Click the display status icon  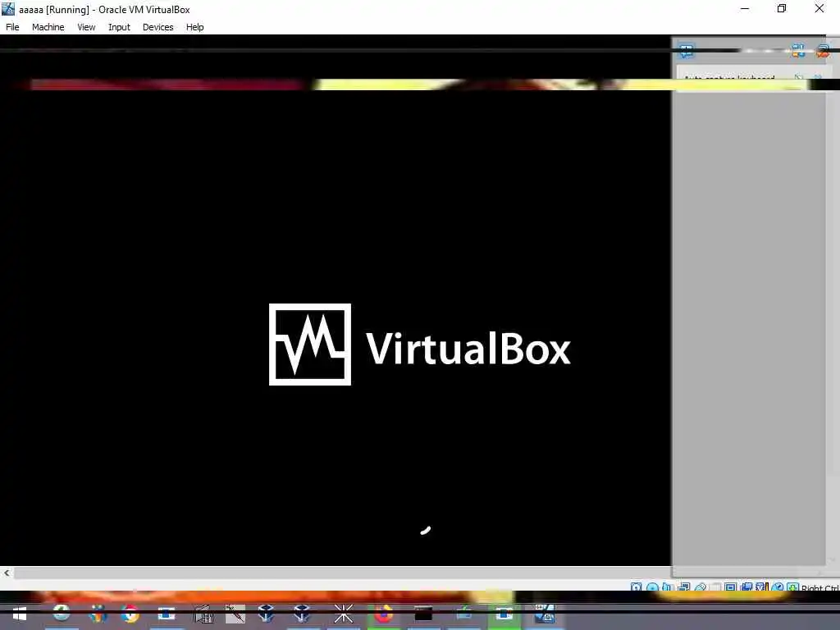click(730, 587)
